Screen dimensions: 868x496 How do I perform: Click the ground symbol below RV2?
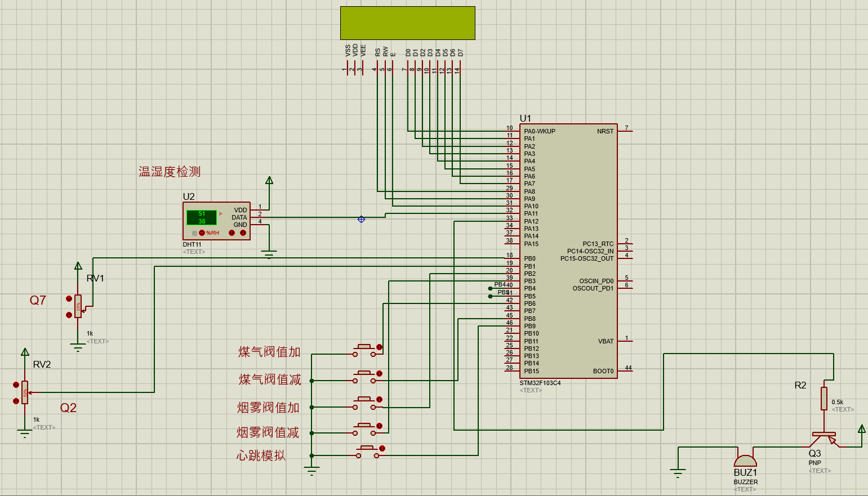(25, 434)
